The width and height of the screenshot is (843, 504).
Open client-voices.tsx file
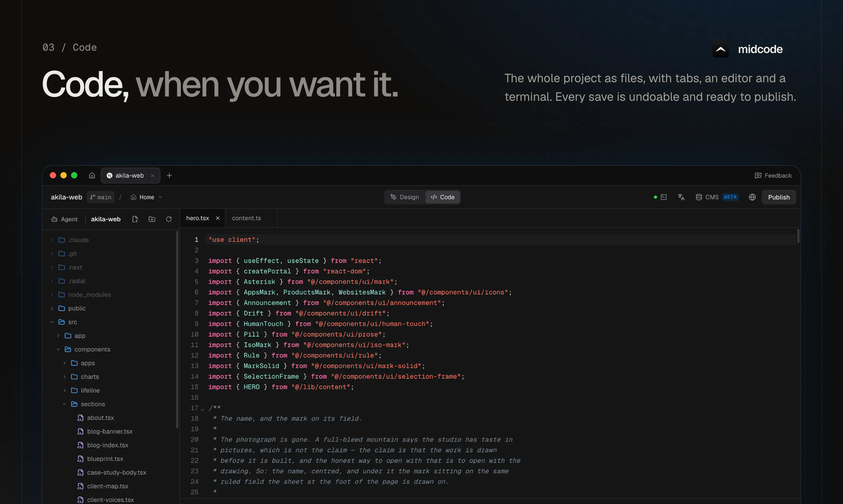[110, 500]
